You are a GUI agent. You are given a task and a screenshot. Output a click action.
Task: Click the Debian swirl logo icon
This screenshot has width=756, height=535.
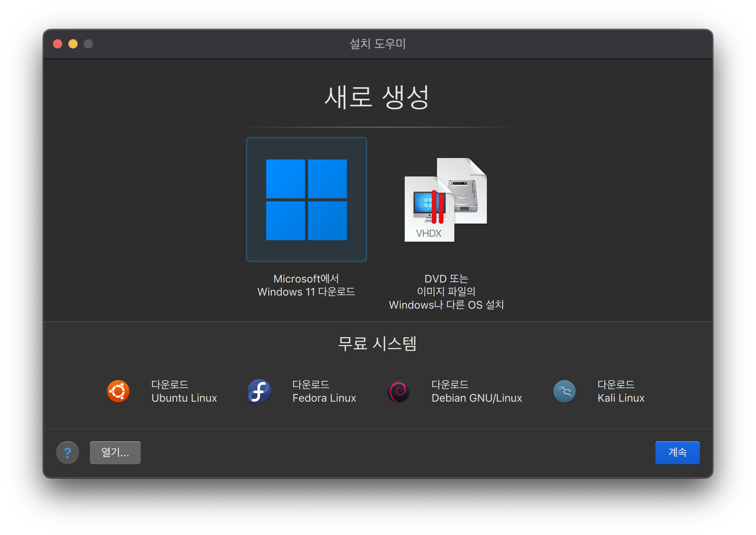coord(399,391)
